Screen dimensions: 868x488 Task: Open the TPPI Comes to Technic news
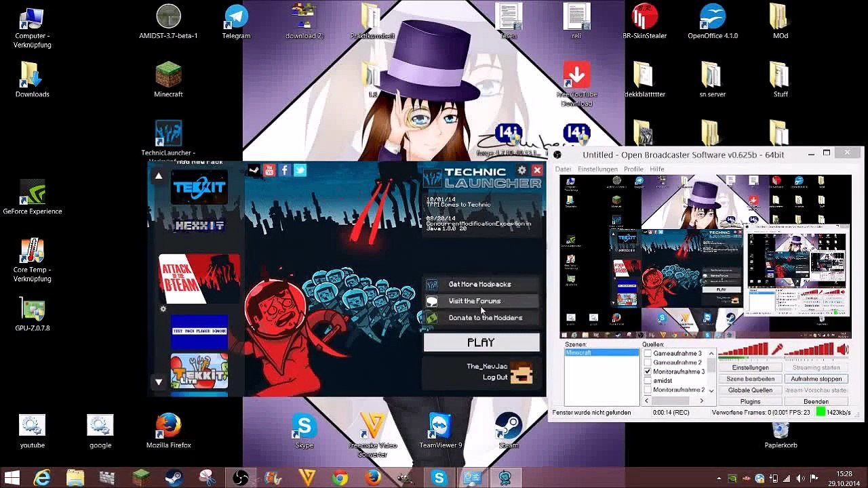[458, 204]
